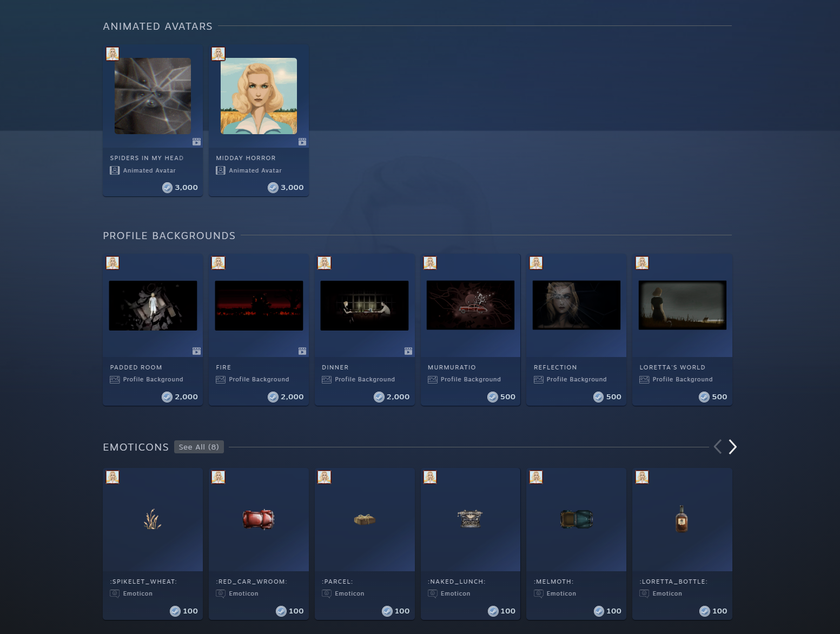
Task: Click the animated video icon on Fire card
Action: pos(302,351)
